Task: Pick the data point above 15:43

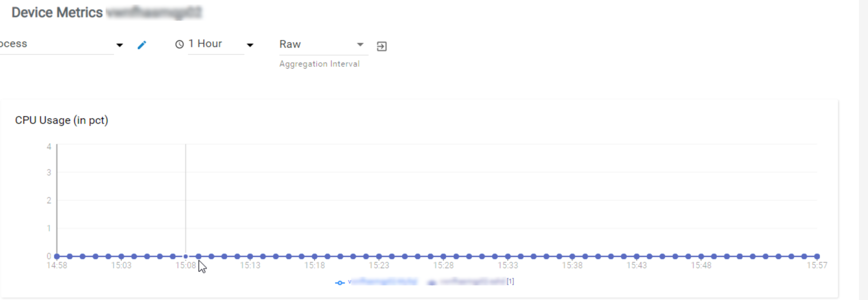Action: [637, 256]
